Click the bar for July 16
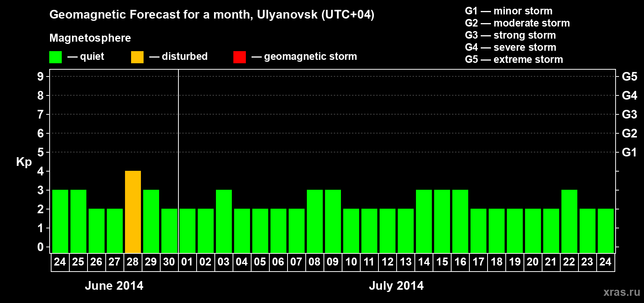This screenshot has height=303, width=644. 460,221
